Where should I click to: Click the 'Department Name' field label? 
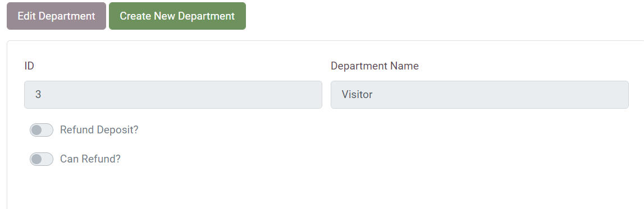pos(374,66)
